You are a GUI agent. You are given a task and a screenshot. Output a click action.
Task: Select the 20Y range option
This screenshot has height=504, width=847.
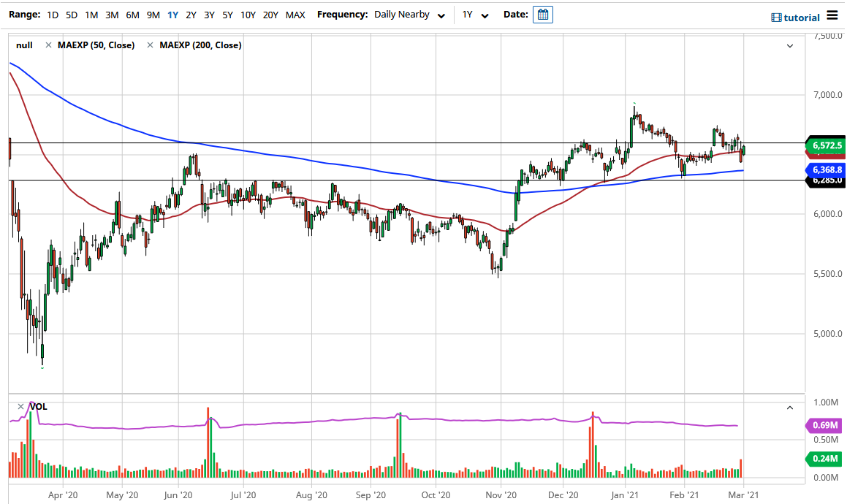pos(270,14)
